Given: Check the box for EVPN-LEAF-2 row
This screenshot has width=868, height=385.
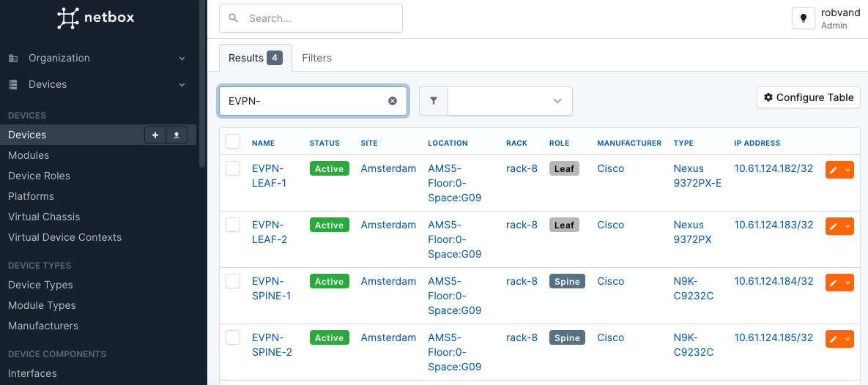Looking at the screenshot, I should click(233, 225).
